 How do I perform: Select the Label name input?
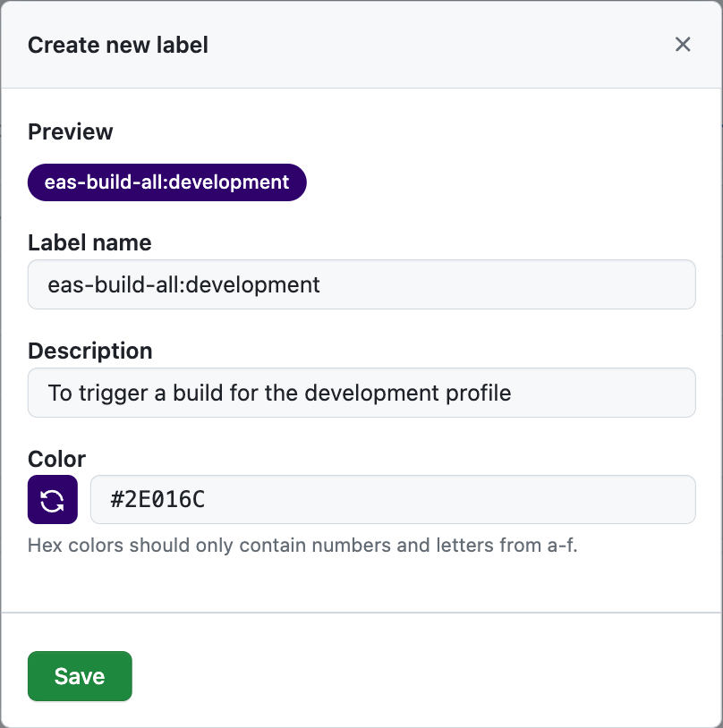click(361, 284)
